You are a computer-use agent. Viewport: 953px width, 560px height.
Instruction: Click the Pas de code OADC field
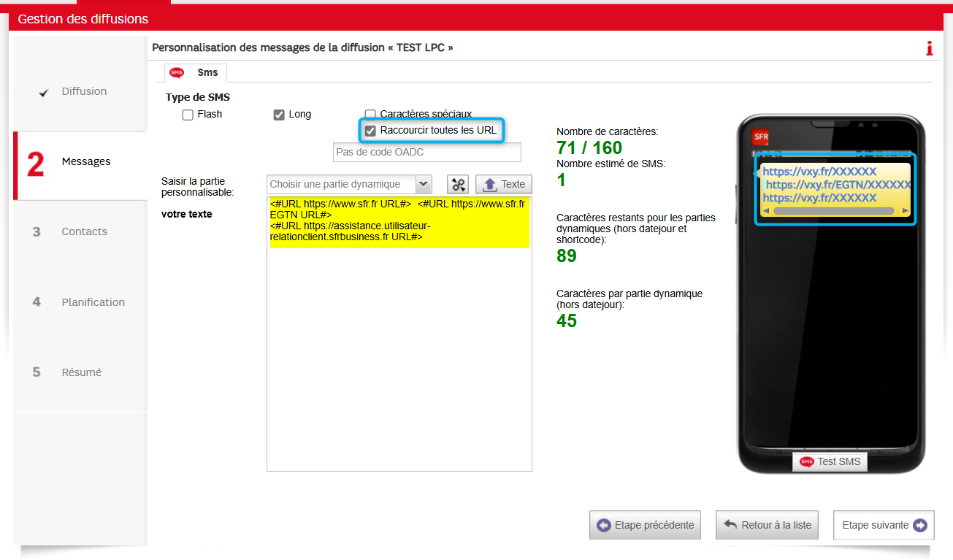[x=426, y=152]
